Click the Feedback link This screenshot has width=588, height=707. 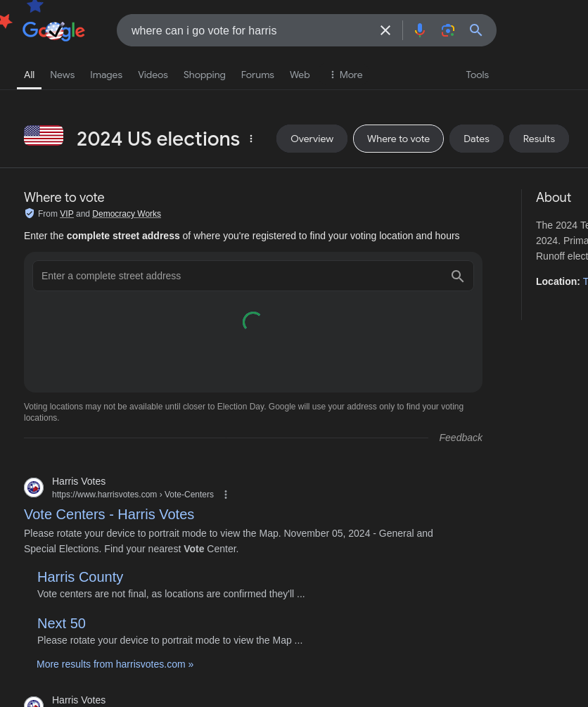pos(461,438)
